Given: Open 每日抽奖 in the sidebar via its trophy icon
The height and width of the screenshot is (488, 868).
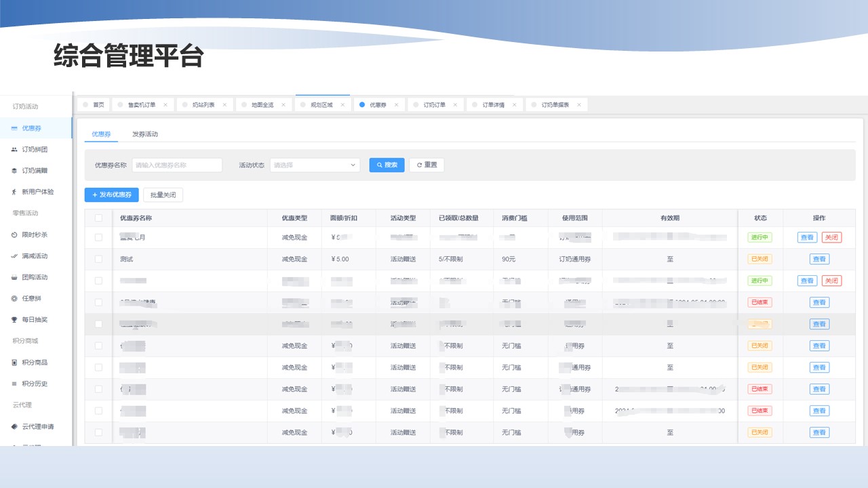Looking at the screenshot, I should (x=14, y=320).
